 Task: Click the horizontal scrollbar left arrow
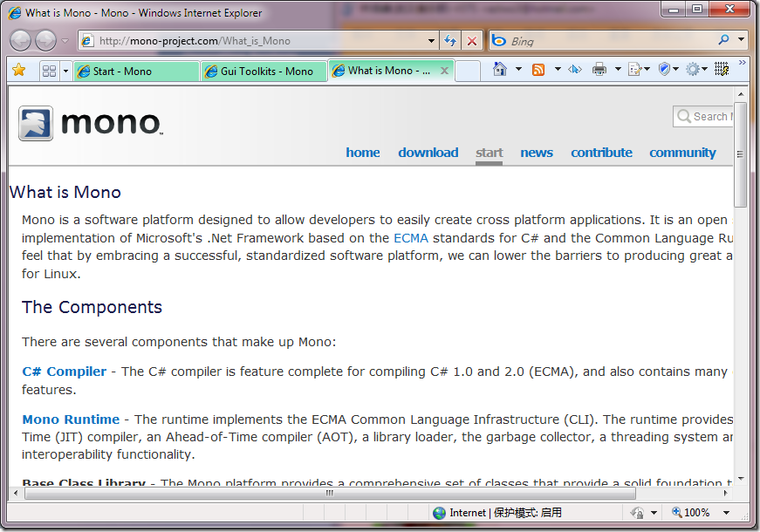(x=16, y=494)
